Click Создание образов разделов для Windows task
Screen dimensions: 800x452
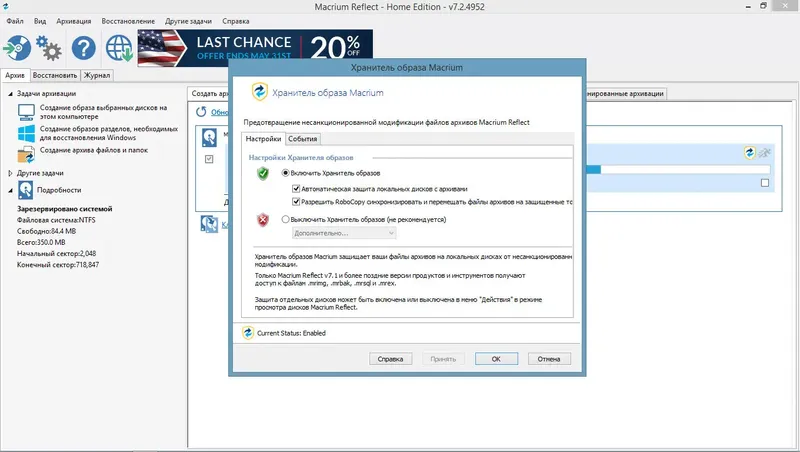point(109,133)
